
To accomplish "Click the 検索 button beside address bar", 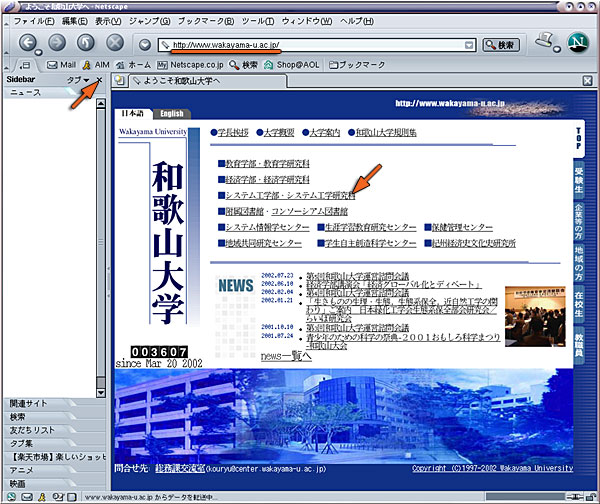I will click(x=501, y=45).
